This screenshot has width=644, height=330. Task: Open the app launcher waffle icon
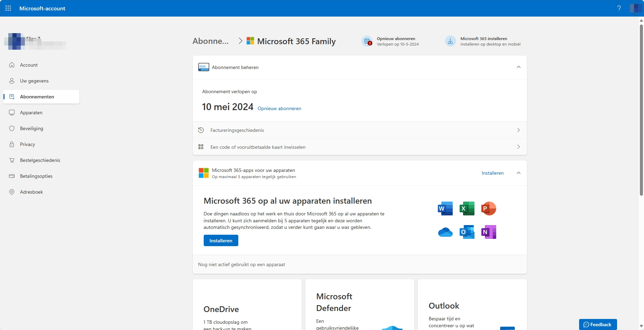pyautogui.click(x=8, y=8)
